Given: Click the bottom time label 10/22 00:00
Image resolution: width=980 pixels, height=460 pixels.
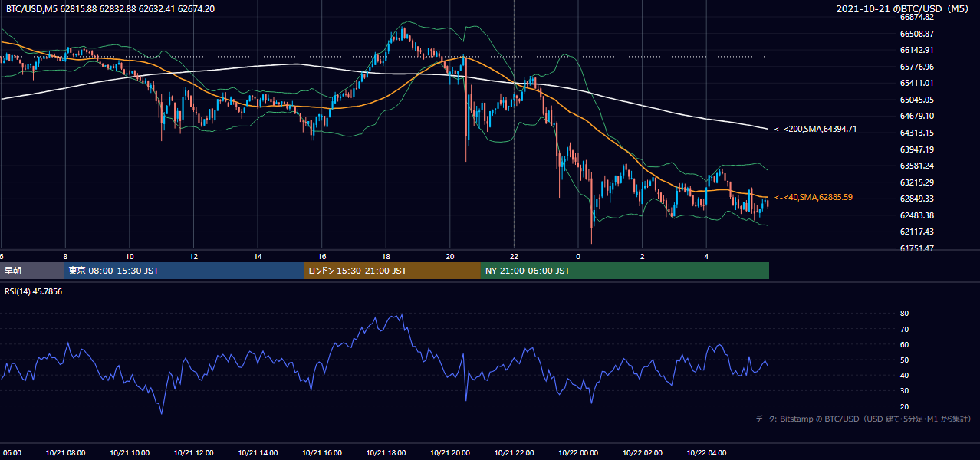Looking at the screenshot, I should (x=578, y=453).
